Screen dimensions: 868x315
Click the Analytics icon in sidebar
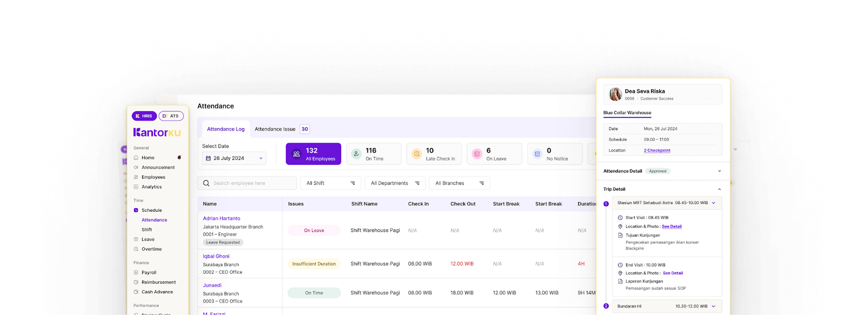pos(136,187)
